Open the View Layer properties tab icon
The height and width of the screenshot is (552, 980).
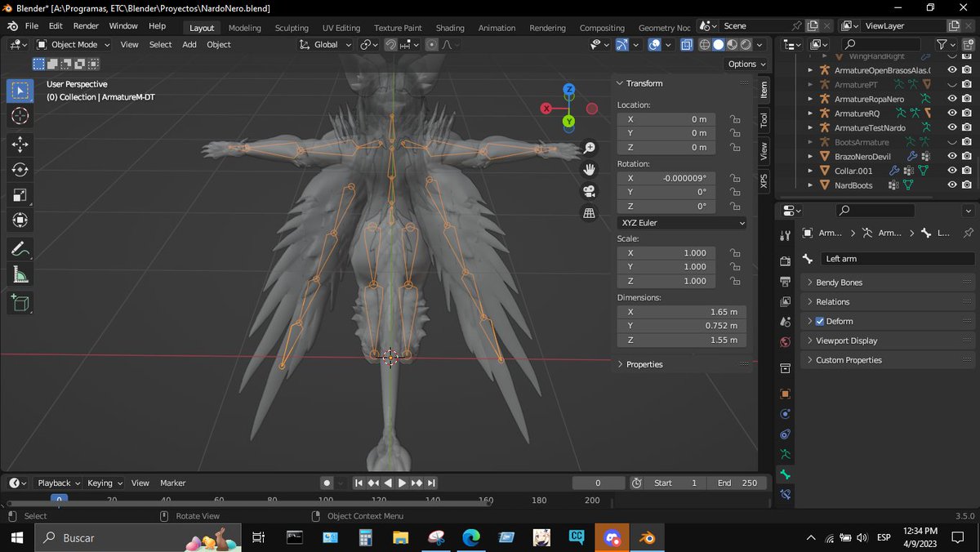click(786, 302)
